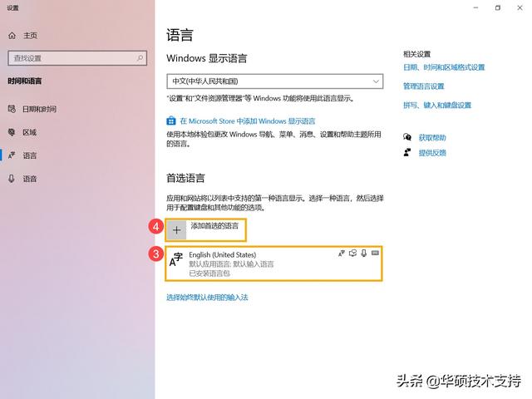Viewport: 532px width, 399px height.
Task: Click the clock icon beside 日期和时间
Action: pos(12,109)
